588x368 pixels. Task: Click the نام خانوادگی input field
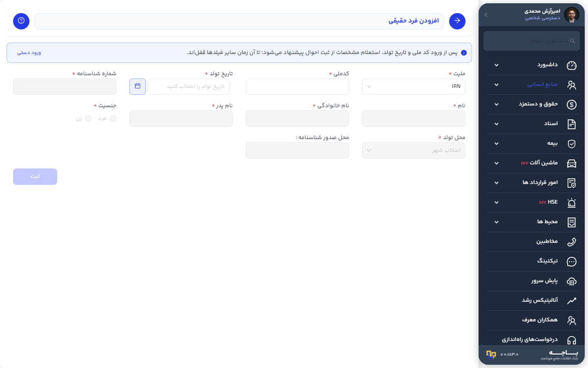(x=297, y=119)
